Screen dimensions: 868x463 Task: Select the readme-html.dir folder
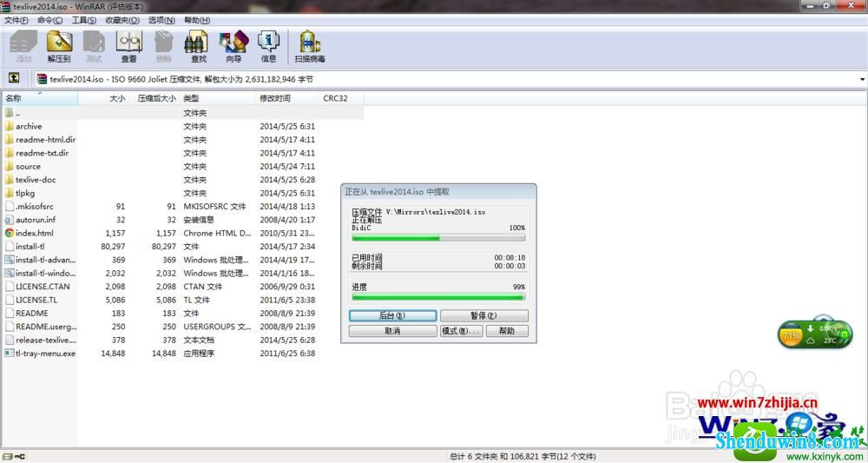point(41,140)
